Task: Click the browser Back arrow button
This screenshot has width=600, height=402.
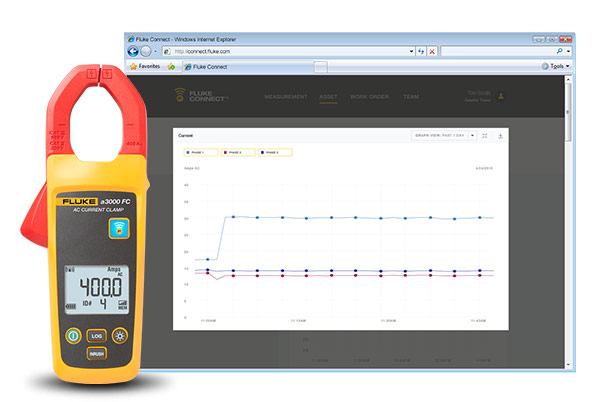Action: 133,51
